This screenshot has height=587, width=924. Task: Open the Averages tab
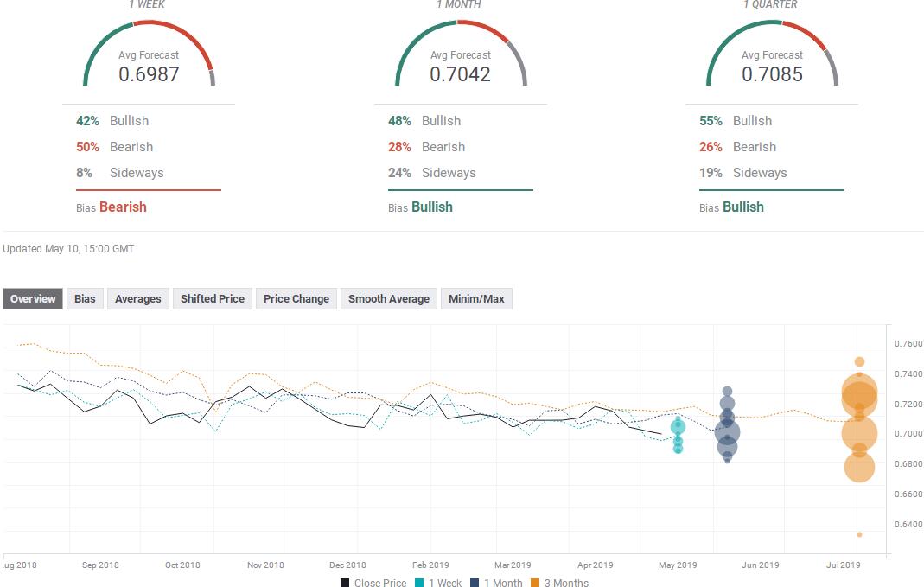coord(138,299)
